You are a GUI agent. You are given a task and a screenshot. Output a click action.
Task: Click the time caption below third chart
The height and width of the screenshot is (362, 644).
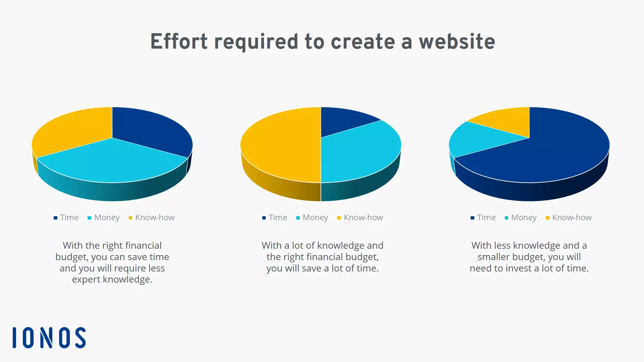click(x=486, y=217)
